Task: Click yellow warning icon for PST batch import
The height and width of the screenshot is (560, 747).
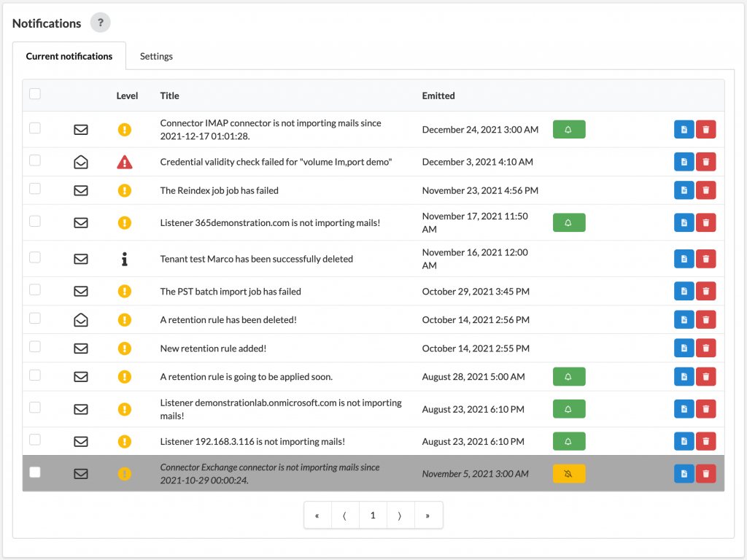Action: coord(124,292)
